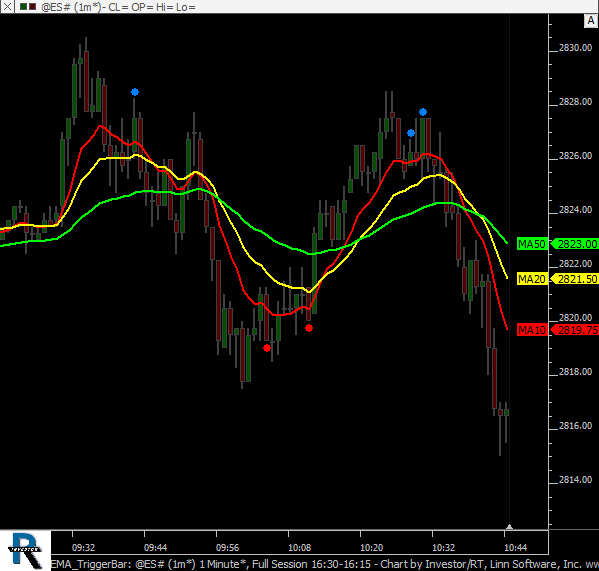
Task: Click the EMA_TriggerBar chart status text
Action: tap(324, 564)
